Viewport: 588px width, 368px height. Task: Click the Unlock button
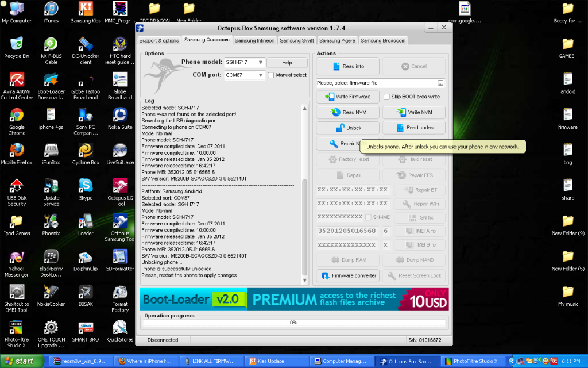(347, 128)
